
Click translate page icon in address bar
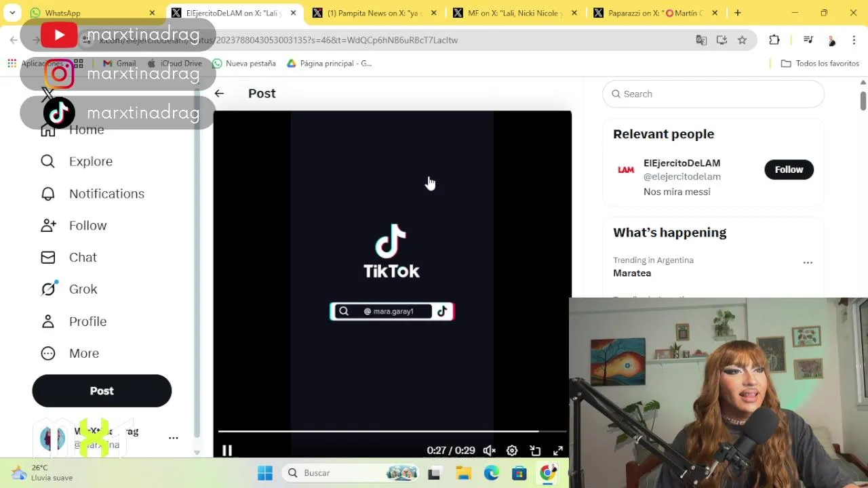[701, 40]
